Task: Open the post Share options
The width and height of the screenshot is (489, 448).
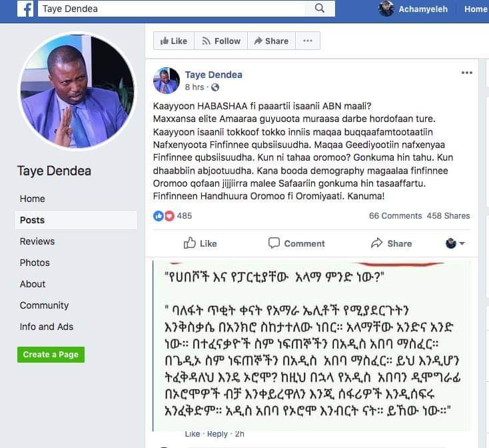Action: [x=391, y=243]
